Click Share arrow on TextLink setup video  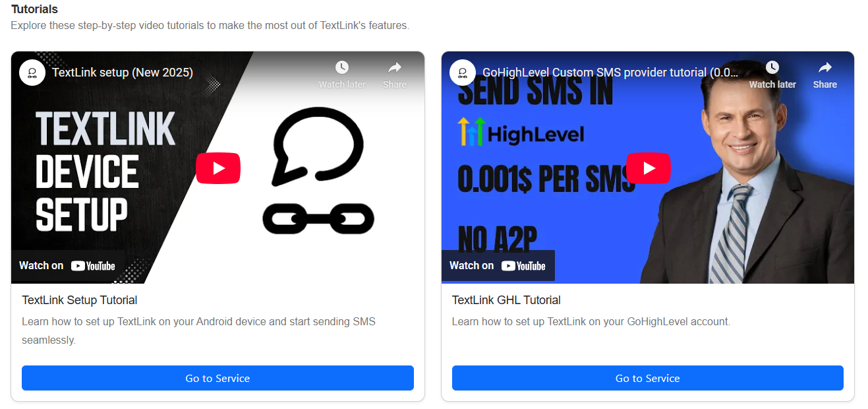395,67
